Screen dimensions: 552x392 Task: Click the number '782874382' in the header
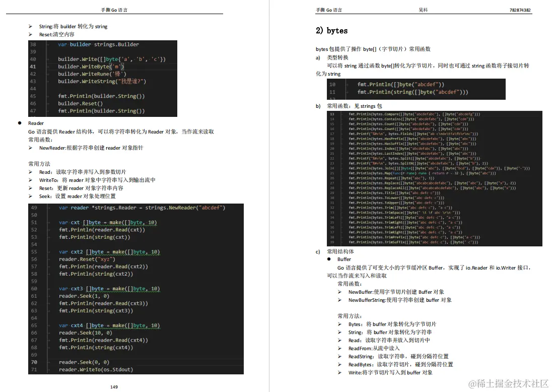520,10
